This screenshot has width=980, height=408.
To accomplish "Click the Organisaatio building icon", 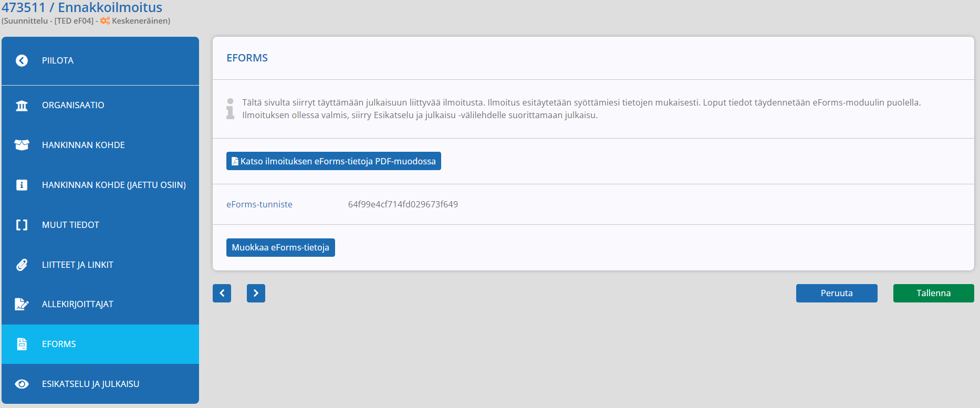I will (22, 106).
